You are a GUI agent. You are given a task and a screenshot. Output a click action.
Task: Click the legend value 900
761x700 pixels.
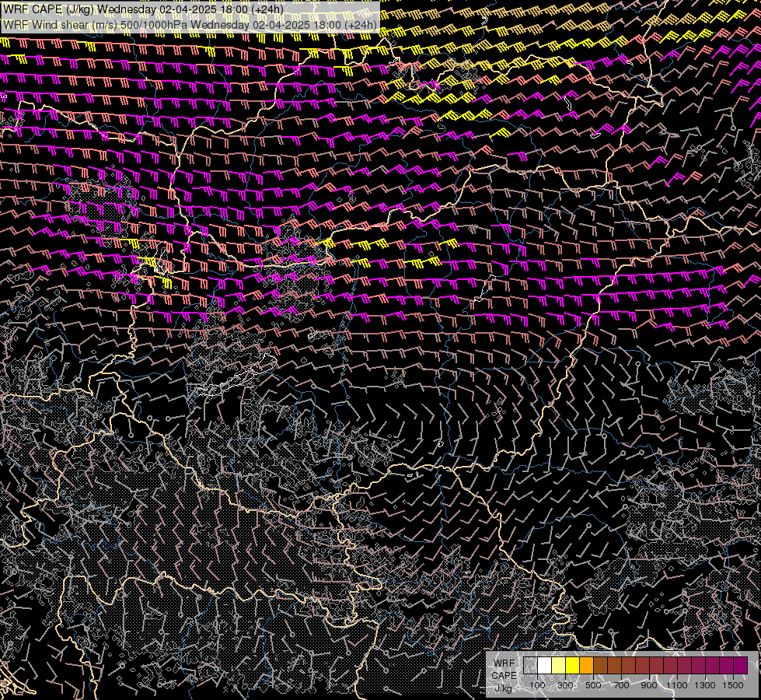pos(649,685)
